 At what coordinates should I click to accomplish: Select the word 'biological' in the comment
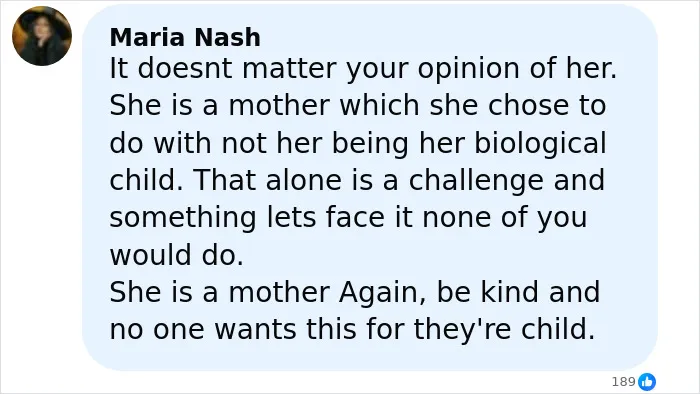(x=540, y=145)
